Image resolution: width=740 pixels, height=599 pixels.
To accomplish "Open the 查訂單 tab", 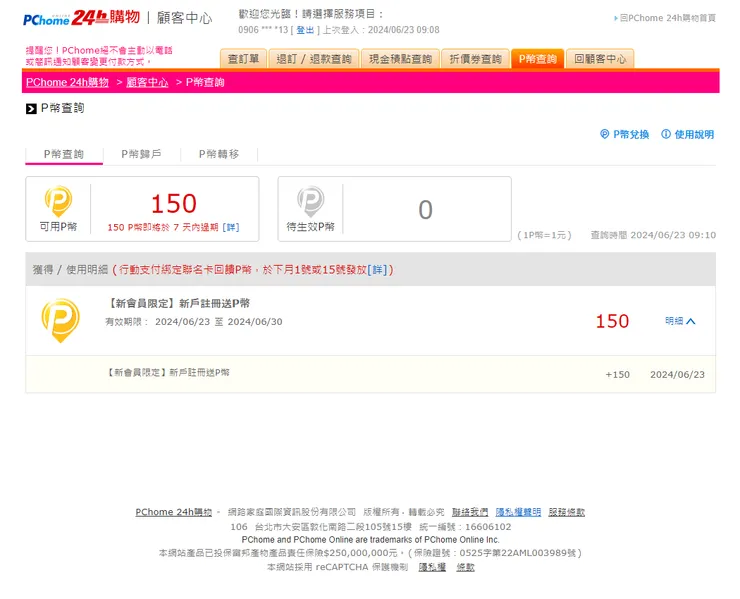I will point(244,59).
